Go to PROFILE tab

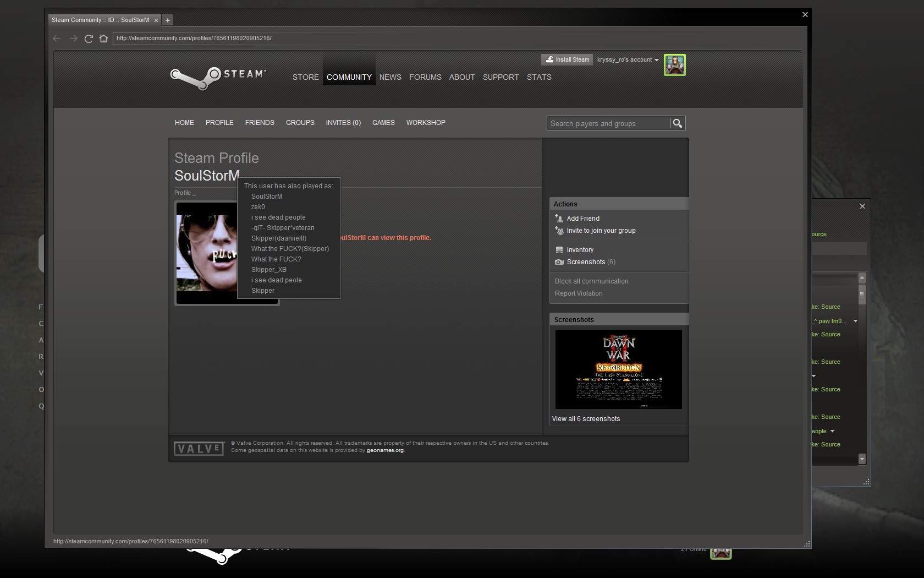(x=219, y=123)
